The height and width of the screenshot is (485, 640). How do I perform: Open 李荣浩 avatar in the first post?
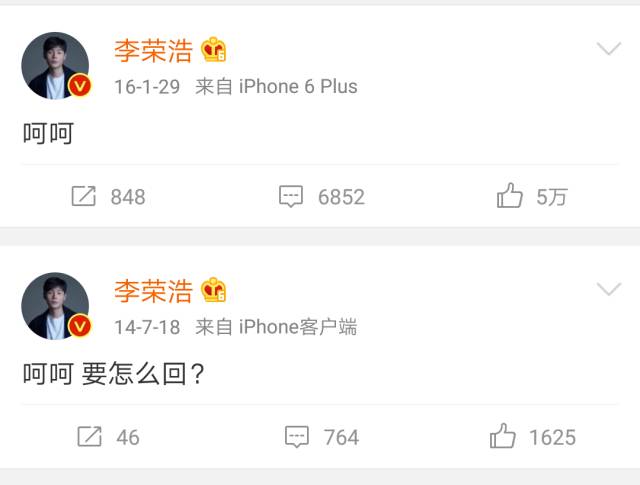(x=55, y=66)
